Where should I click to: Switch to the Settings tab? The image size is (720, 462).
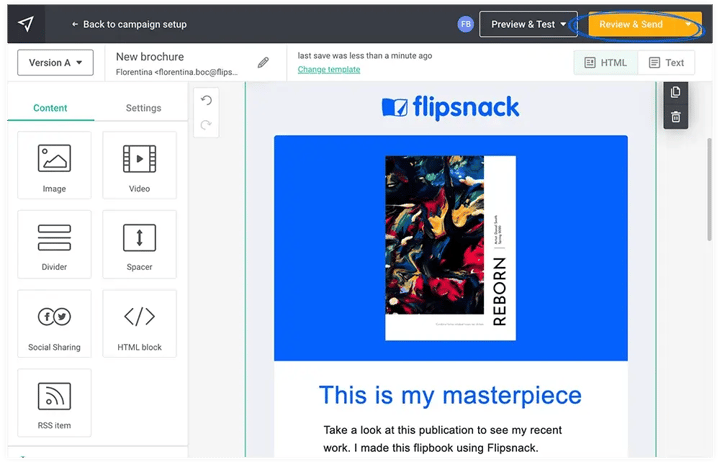coord(143,108)
